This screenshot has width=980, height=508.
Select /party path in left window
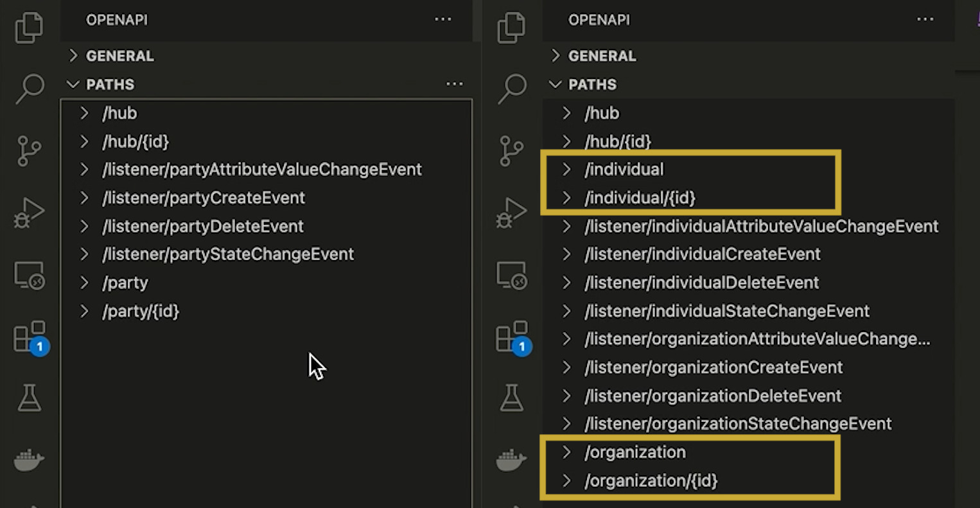pyautogui.click(x=125, y=283)
